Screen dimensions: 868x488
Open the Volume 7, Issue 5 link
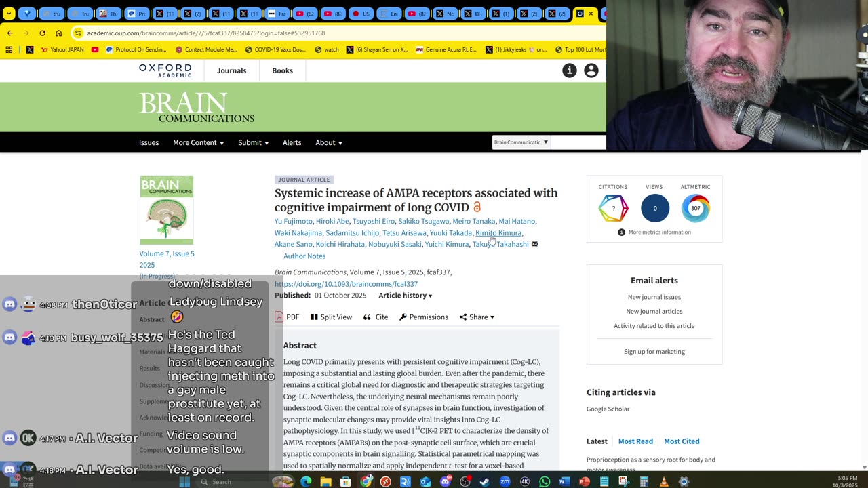tap(167, 259)
